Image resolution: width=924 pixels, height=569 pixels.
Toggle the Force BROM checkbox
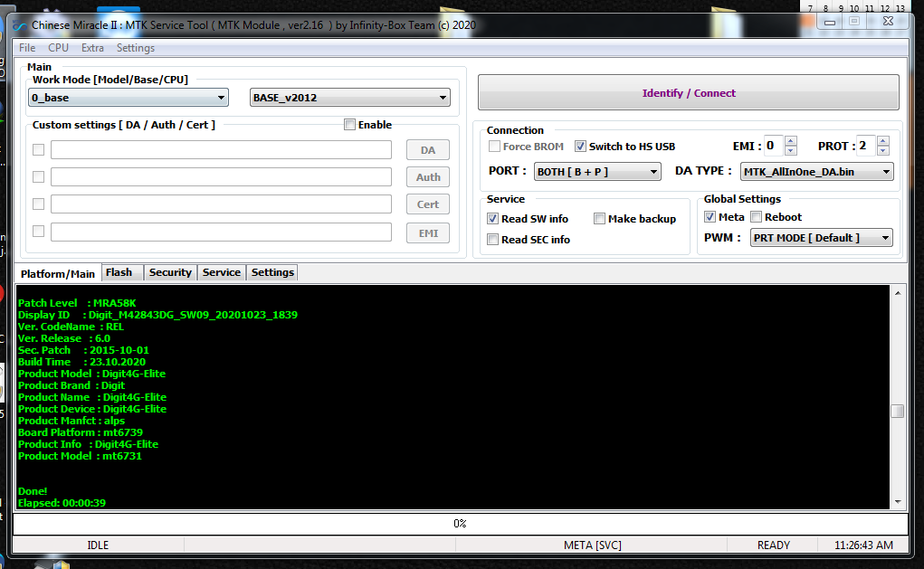point(494,146)
